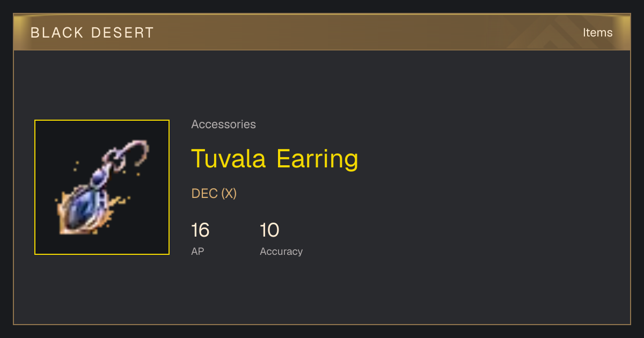Select the Accessories category label
The image size is (644, 338).
pyautogui.click(x=223, y=124)
